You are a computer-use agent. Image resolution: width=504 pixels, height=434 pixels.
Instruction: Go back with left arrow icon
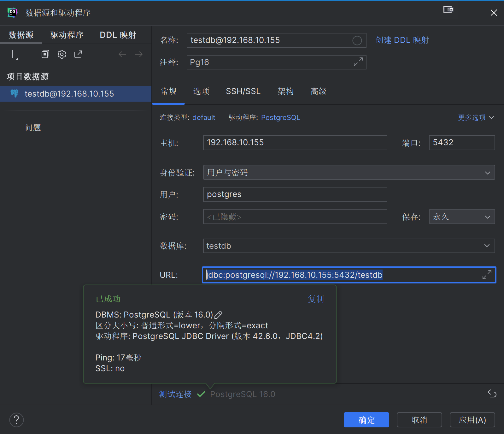click(122, 54)
